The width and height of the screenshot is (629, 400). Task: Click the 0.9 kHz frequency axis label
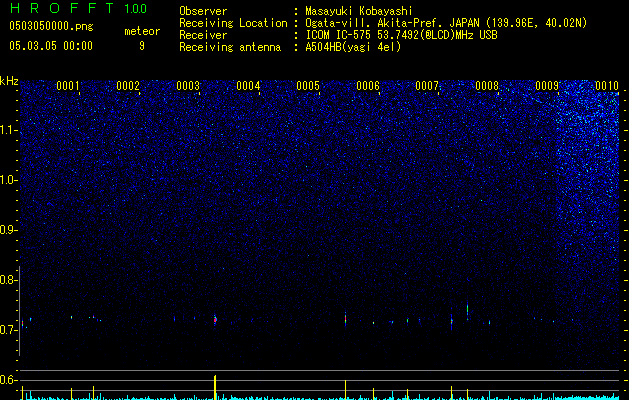9,230
